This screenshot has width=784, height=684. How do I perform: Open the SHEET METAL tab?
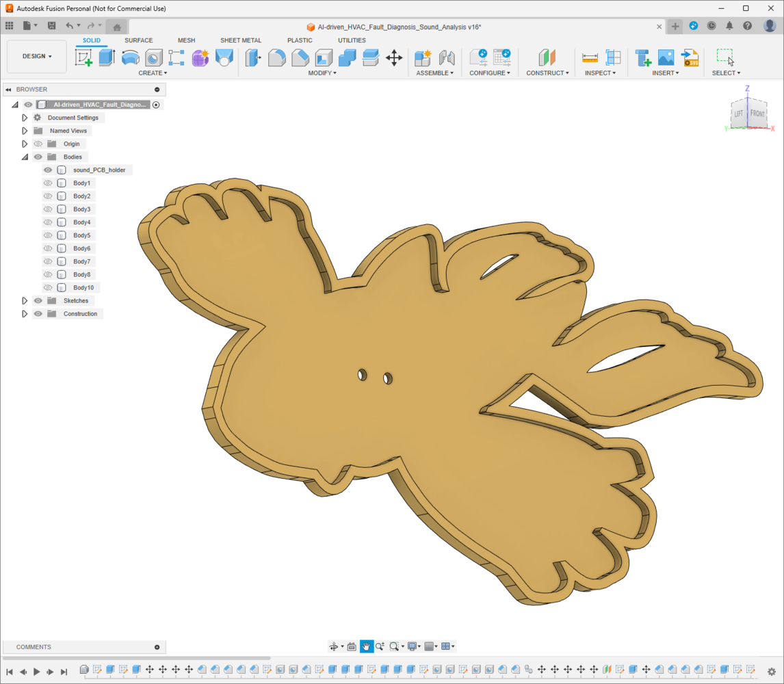coord(240,40)
